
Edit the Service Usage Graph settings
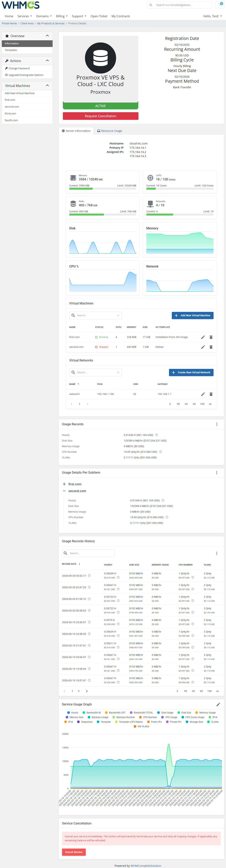pyautogui.click(x=218, y=704)
